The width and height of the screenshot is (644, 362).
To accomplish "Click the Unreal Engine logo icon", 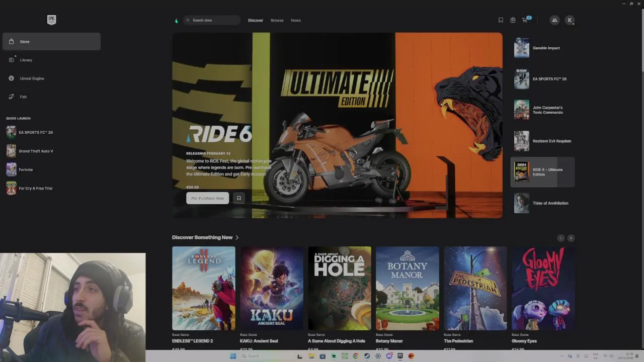I will point(11,78).
